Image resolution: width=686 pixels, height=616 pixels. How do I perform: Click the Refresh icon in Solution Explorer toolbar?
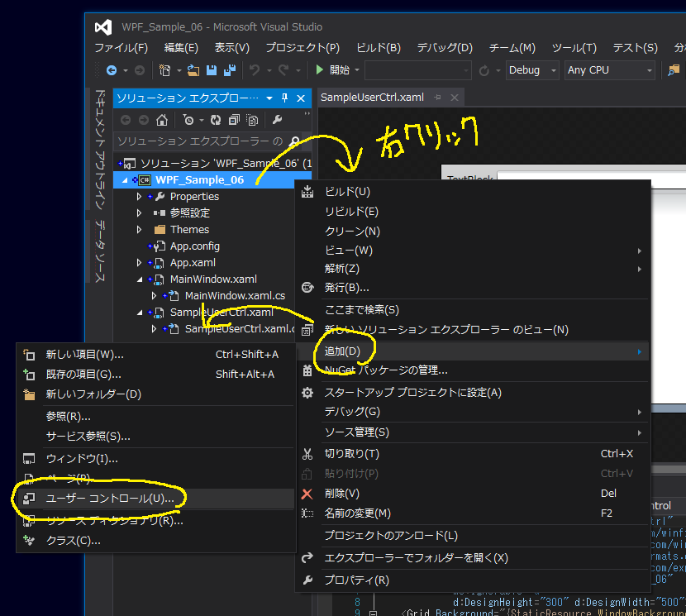(x=216, y=120)
